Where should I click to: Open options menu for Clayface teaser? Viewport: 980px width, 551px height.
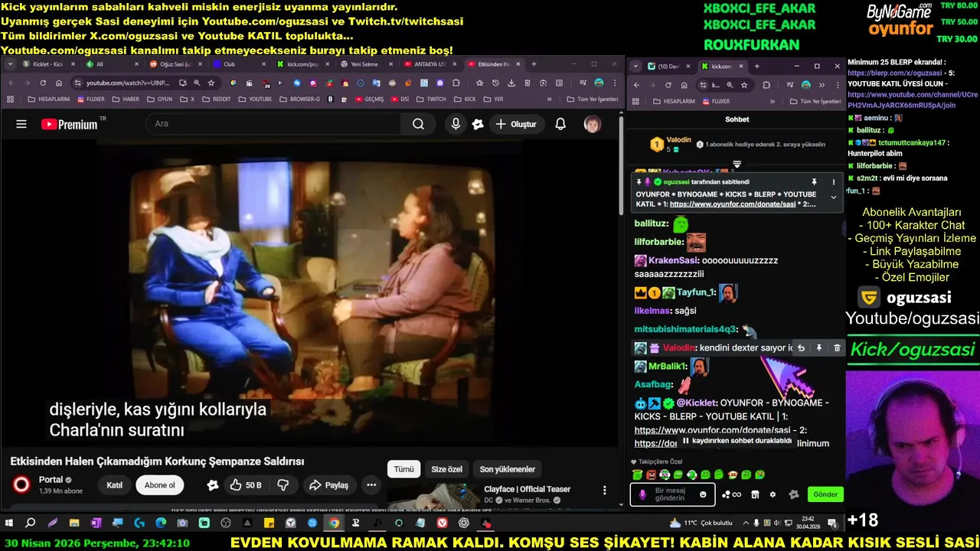604,491
